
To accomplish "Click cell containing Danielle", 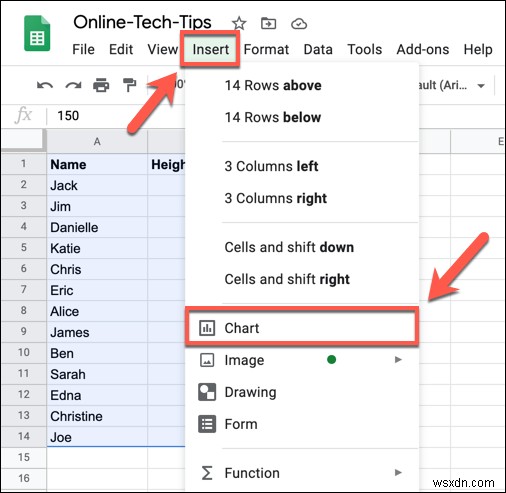I will point(97,227).
